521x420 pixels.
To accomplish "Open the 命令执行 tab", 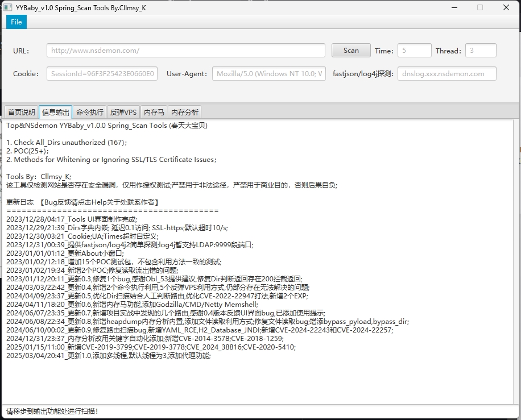I will pos(90,112).
